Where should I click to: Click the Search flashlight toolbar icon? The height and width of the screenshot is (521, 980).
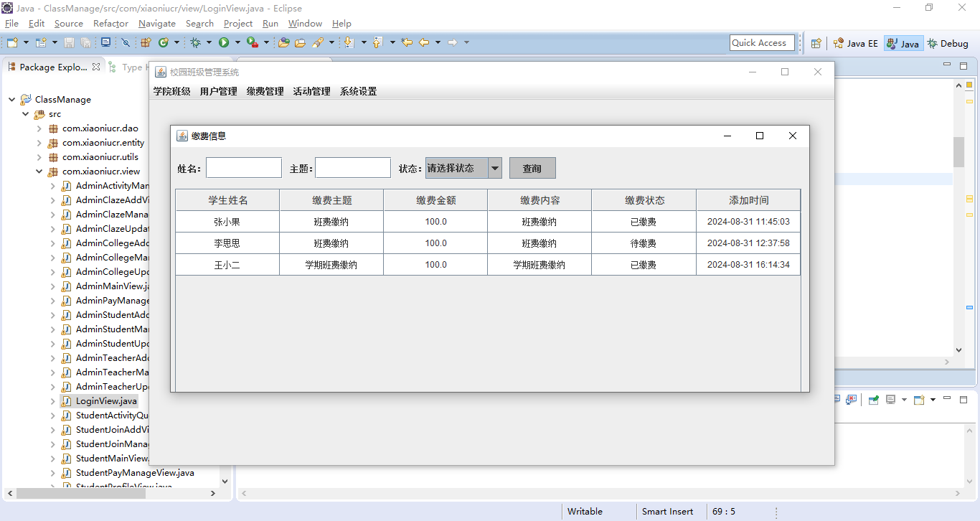[x=317, y=42]
